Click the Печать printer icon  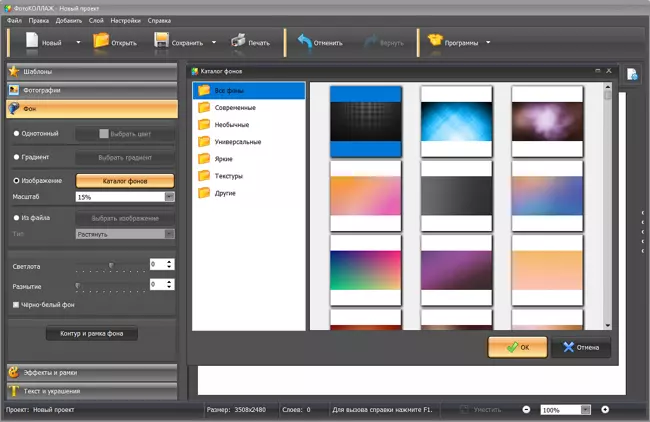pos(238,42)
